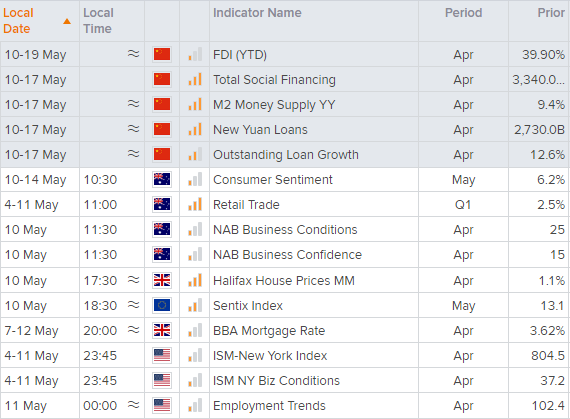Click the UK flag beside BBA Mortgage Rate
570x419 pixels.
pos(162,331)
